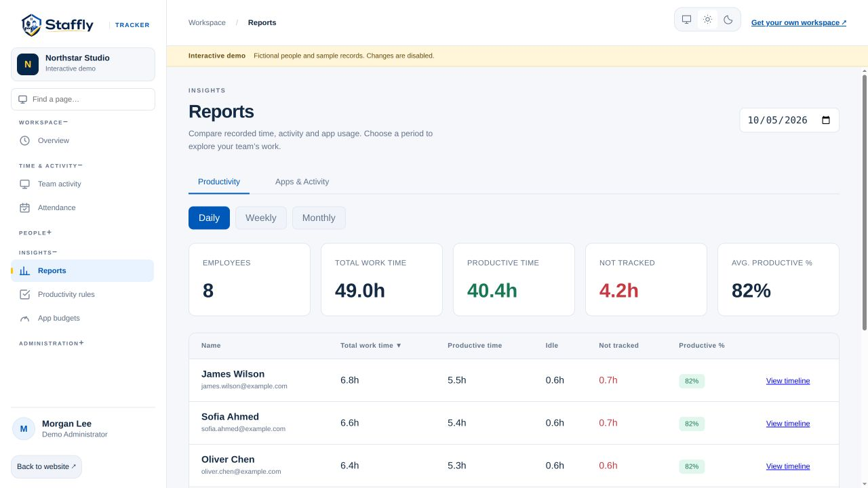The image size is (868, 488).
Task: Click the App budgets gauge icon
Action: pos(25,318)
